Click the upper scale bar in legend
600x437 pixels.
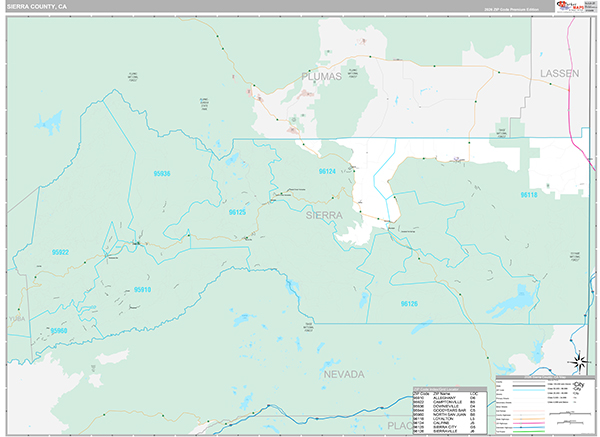(x=570, y=413)
